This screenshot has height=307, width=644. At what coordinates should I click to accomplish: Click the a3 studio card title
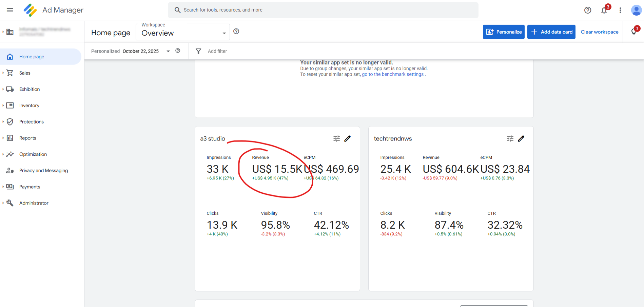pos(213,138)
